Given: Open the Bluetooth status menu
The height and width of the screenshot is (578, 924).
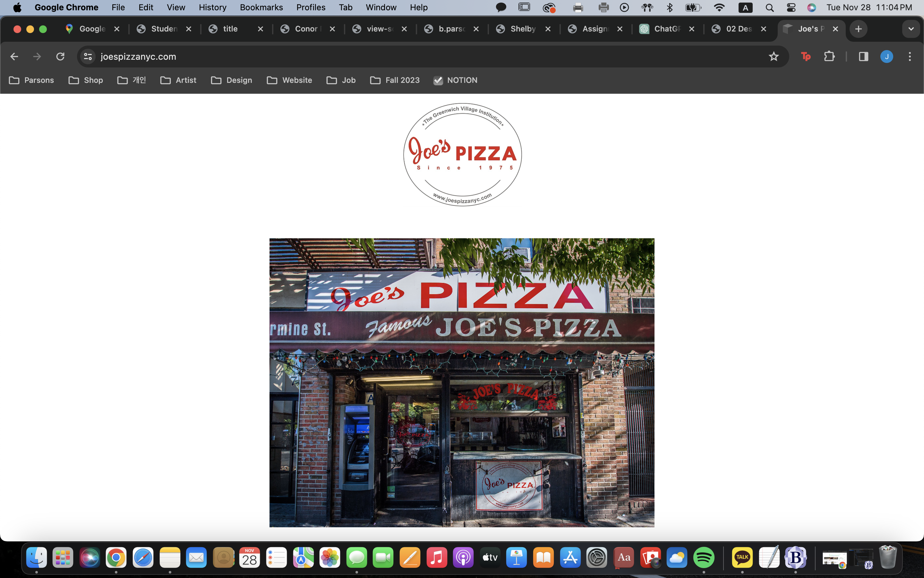Looking at the screenshot, I should pyautogui.click(x=670, y=8).
